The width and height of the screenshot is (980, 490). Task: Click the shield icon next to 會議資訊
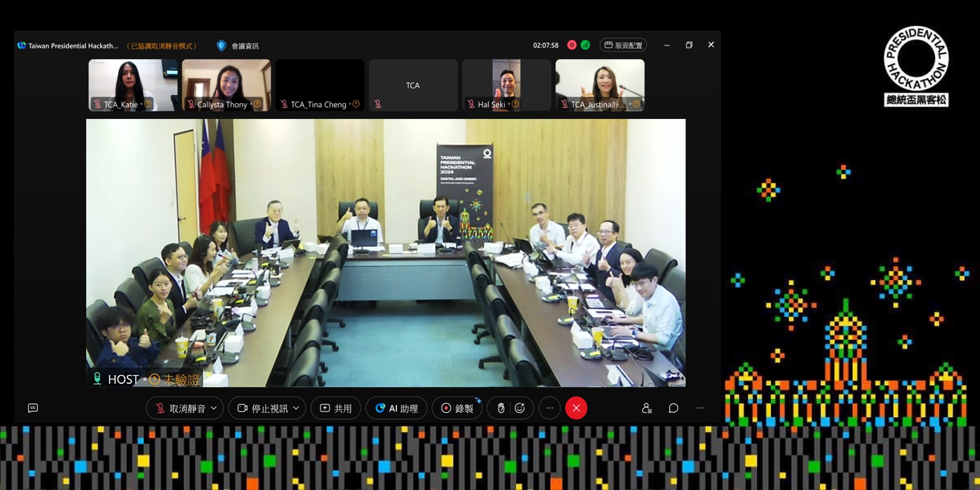click(x=221, y=46)
